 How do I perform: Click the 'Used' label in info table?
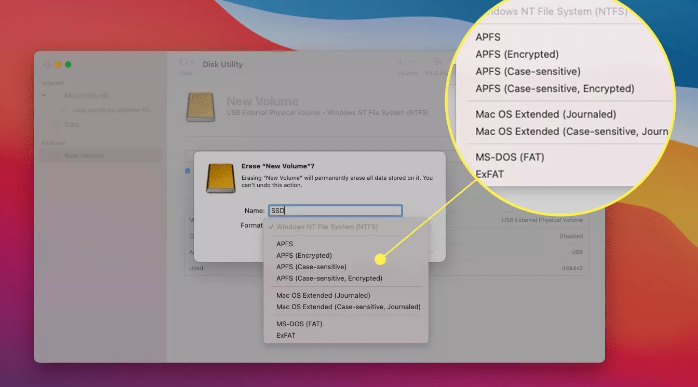[x=196, y=268]
